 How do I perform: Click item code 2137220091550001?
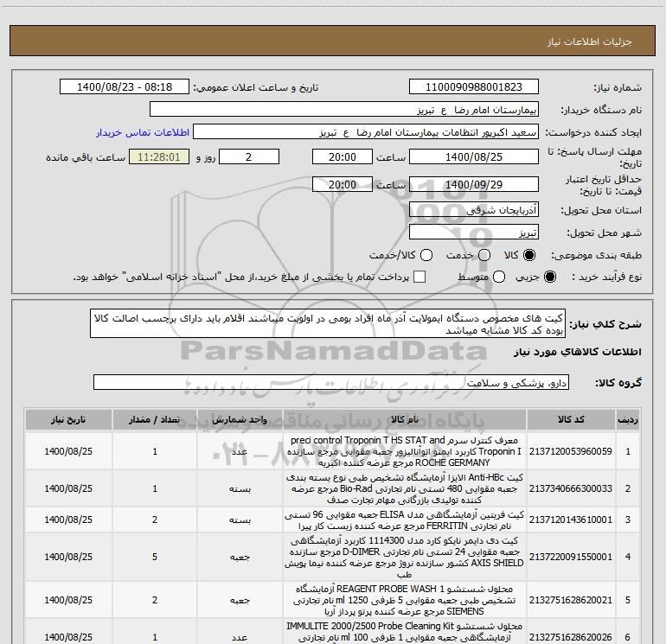pyautogui.click(x=571, y=557)
